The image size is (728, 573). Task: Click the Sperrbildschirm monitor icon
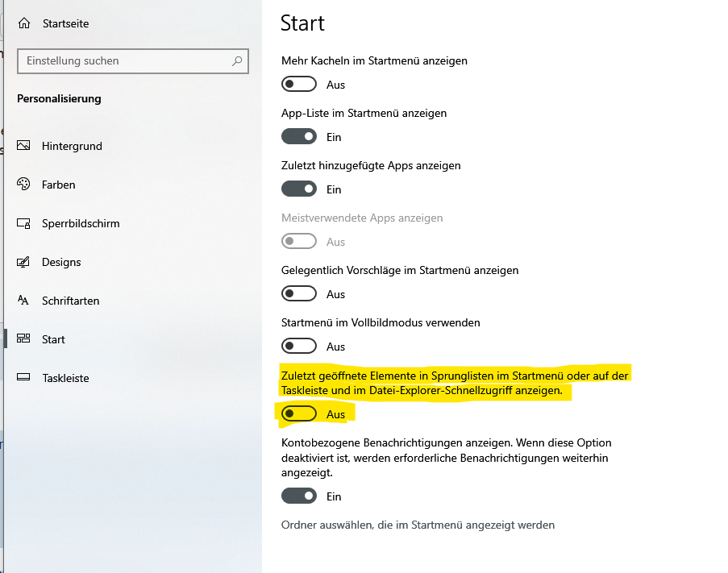24,223
